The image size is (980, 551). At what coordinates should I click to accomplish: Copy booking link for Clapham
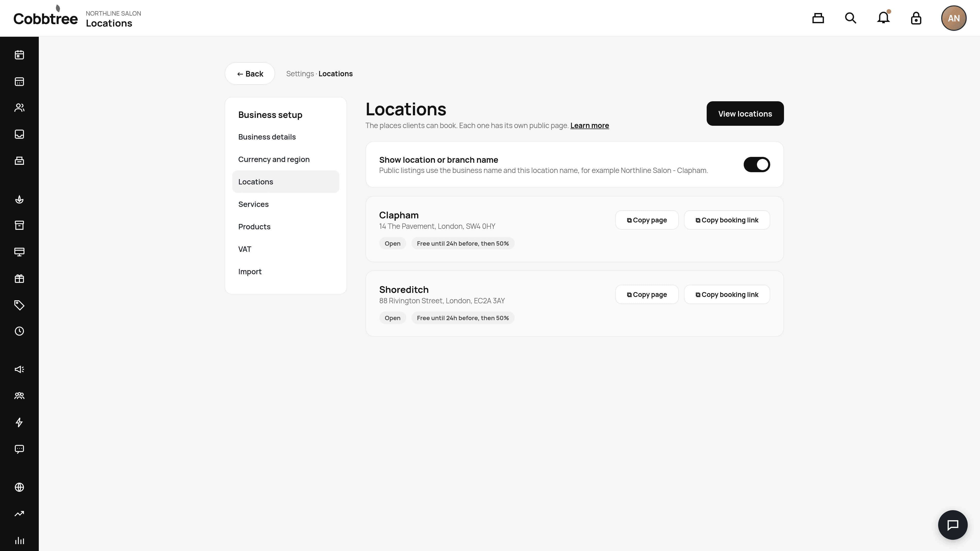(x=727, y=220)
